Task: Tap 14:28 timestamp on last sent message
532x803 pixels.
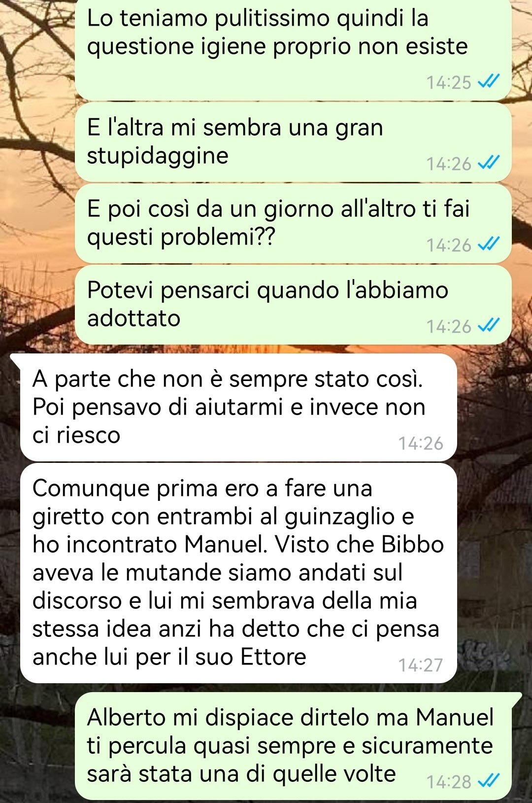Action: click(449, 782)
